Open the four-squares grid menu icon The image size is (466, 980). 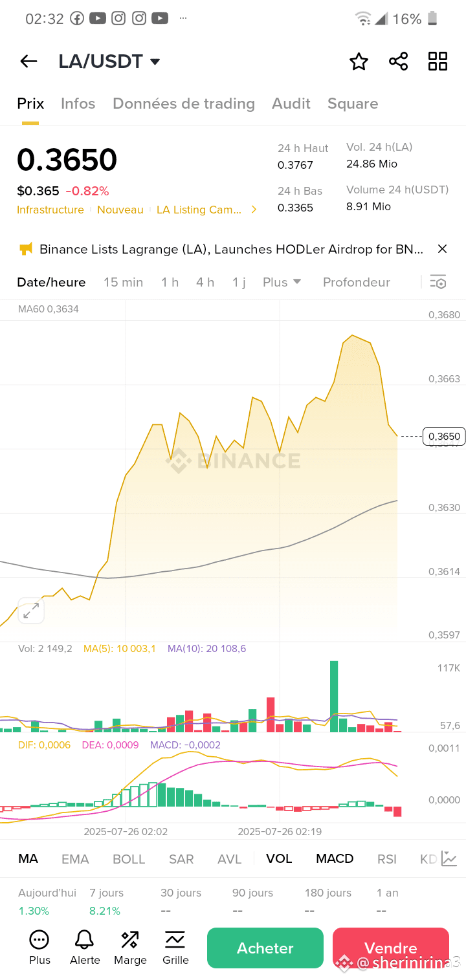coord(438,61)
